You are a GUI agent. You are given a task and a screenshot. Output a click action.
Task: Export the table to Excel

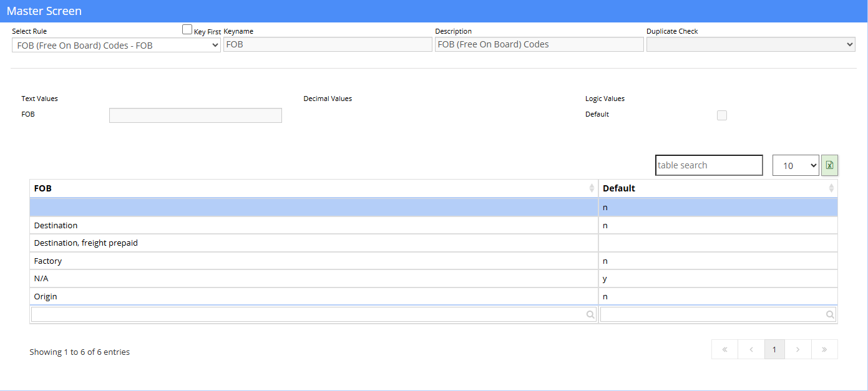pos(829,165)
